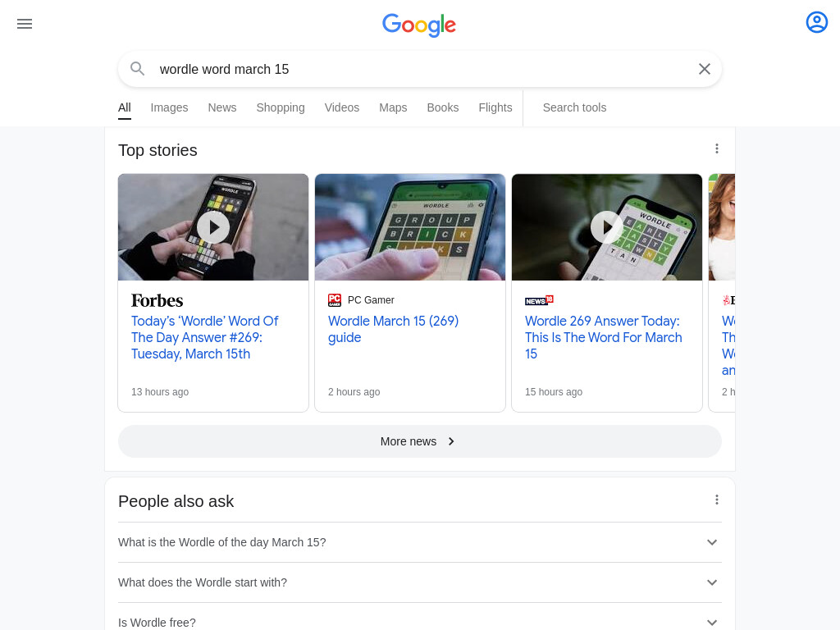Expand 'What is the Wordle of the day March 15?'
The width and height of the screenshot is (840, 630).
pos(419,542)
